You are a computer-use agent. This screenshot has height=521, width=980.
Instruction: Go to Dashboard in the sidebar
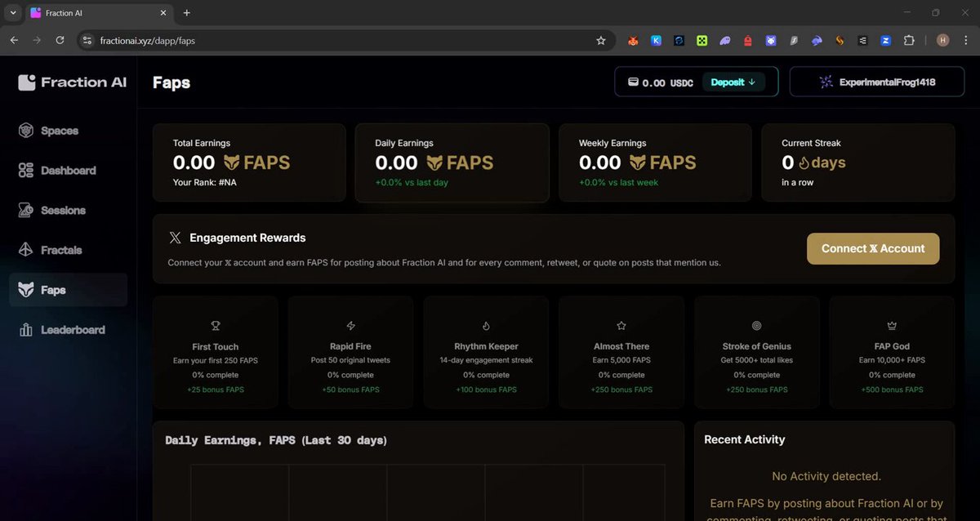[68, 171]
